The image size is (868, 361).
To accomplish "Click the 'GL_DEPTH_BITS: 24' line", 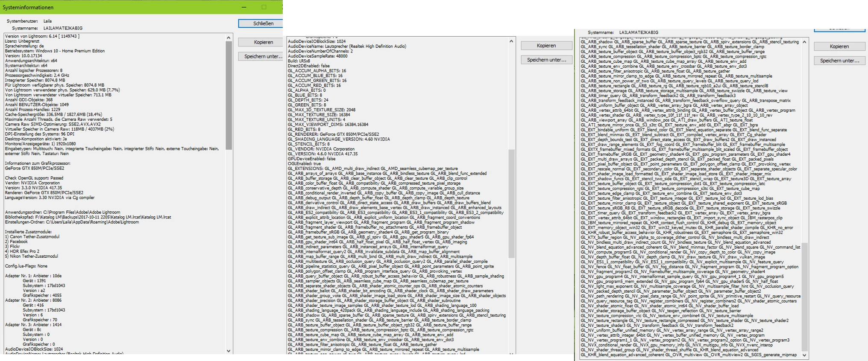I will [308, 100].
